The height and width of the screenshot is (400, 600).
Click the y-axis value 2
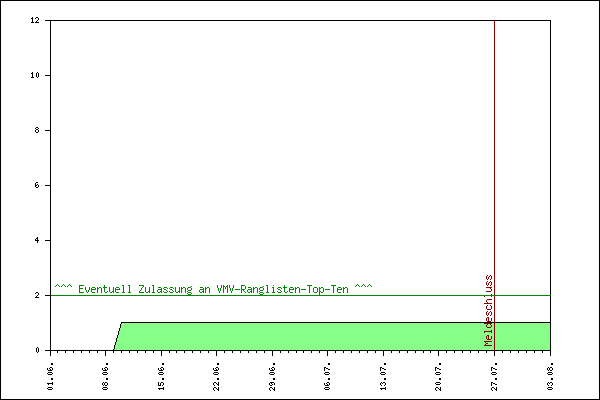(37, 295)
